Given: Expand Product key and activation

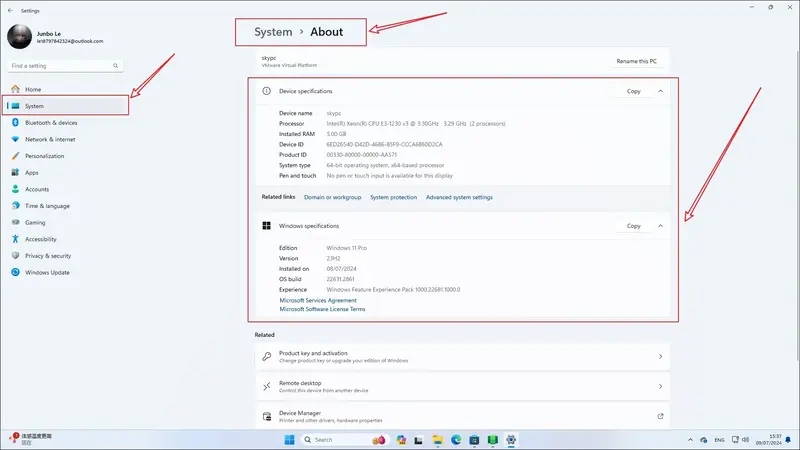Looking at the screenshot, I should 660,356.
